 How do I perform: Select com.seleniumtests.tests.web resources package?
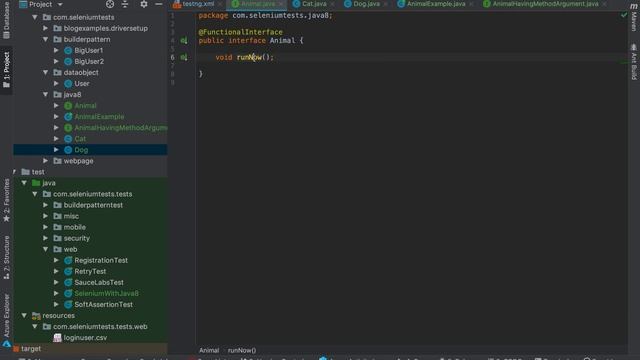[x=100, y=327]
